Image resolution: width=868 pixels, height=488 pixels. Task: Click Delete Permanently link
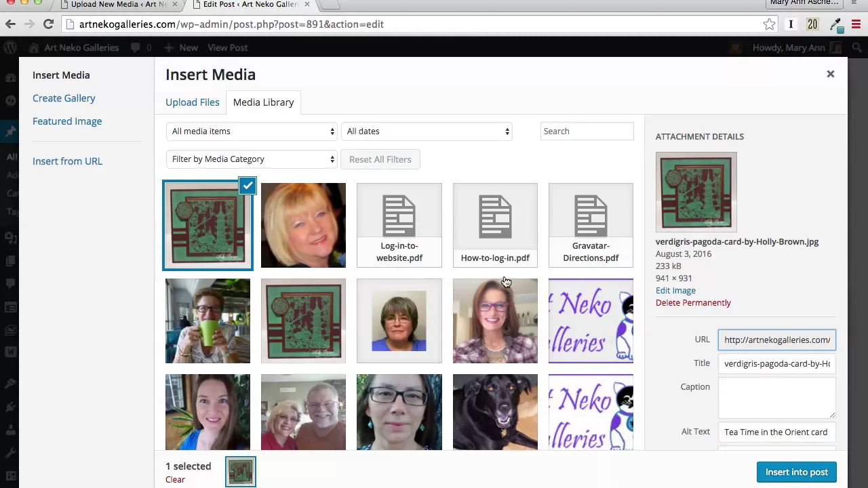click(693, 303)
